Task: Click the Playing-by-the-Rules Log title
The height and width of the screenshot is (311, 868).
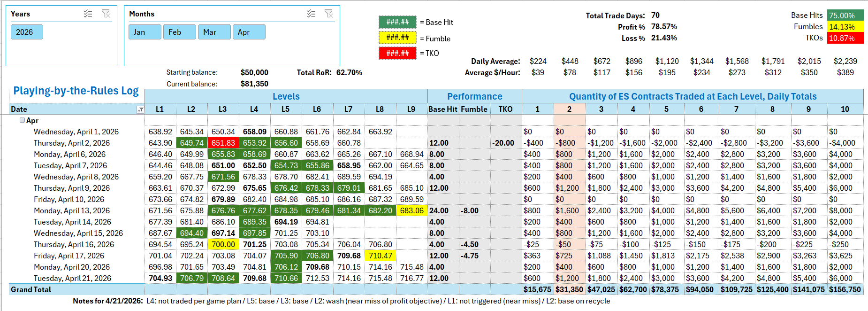Action: pos(76,91)
